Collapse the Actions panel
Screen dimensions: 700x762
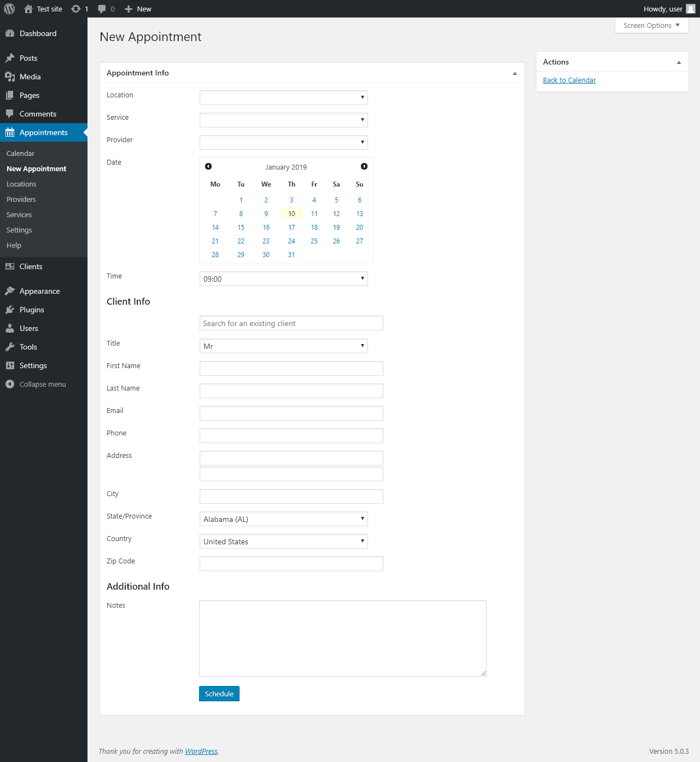[x=679, y=62]
